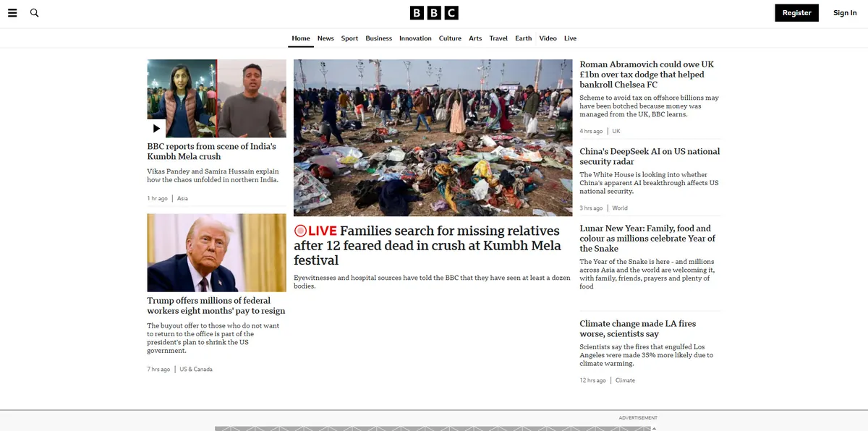Viewport: 868px width, 431px height.
Task: Open the hamburger menu icon
Action: pos(12,13)
